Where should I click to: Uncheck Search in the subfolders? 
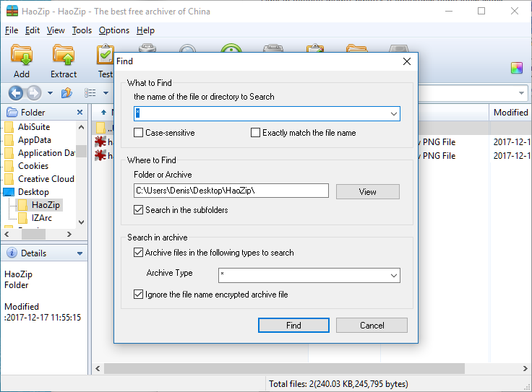point(139,210)
